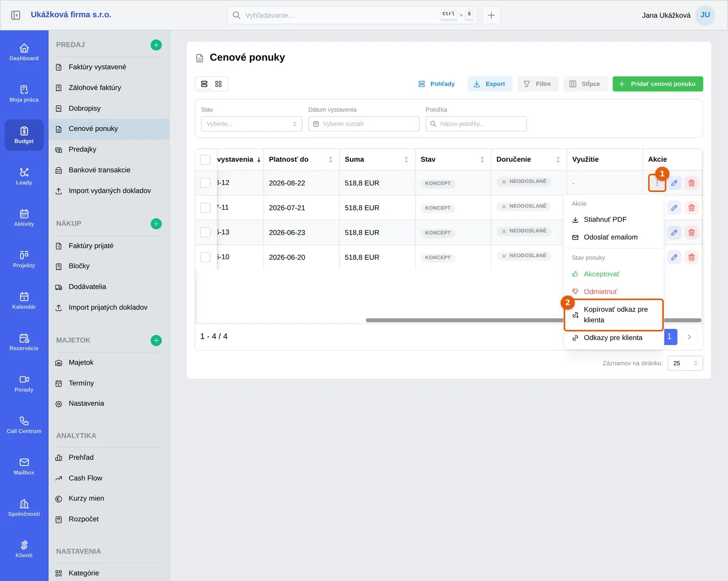Screen dimensions: 728x581
Task: Change the records per page dropdown showing 25
Action: [685, 363]
